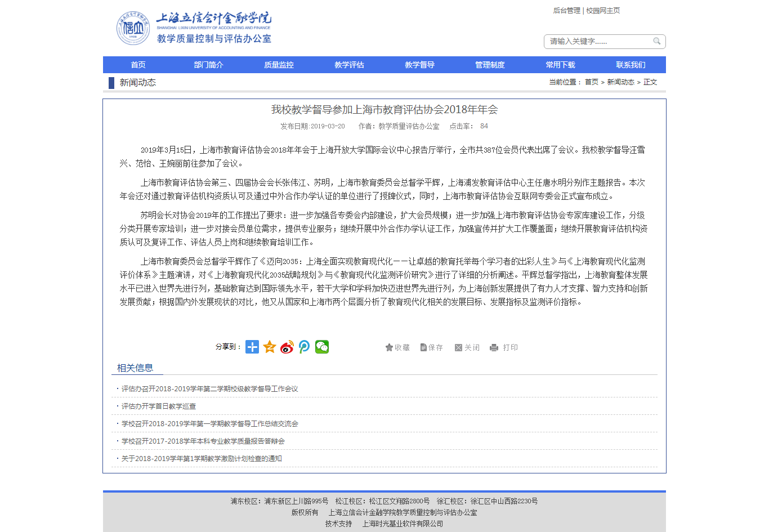The height and width of the screenshot is (532, 769).
Task: Click the university logo emblem
Action: pyautogui.click(x=133, y=28)
